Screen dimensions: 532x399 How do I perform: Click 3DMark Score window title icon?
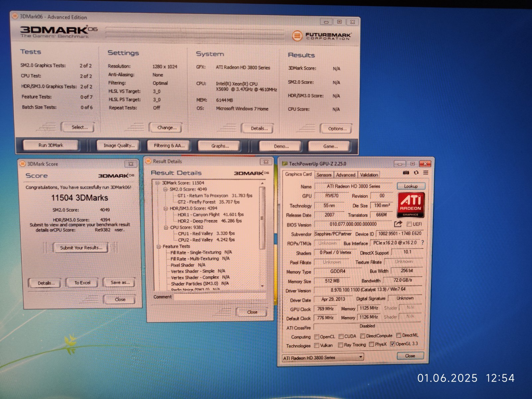(23, 164)
